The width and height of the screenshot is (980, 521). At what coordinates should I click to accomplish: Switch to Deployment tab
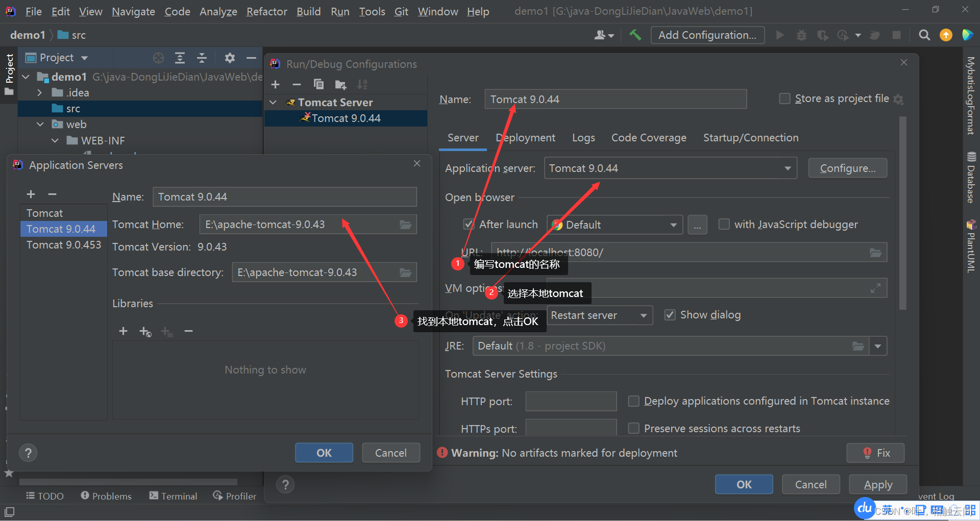[526, 138]
